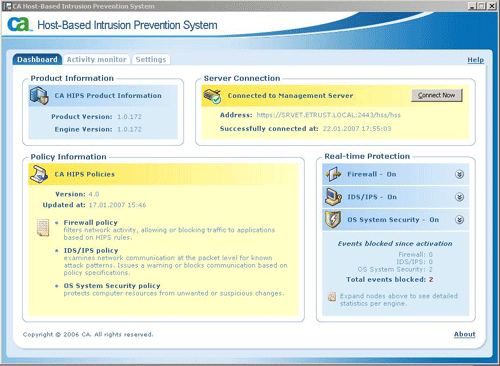
Task: Click the IDS/IPS policy heading
Action: [x=91, y=250]
